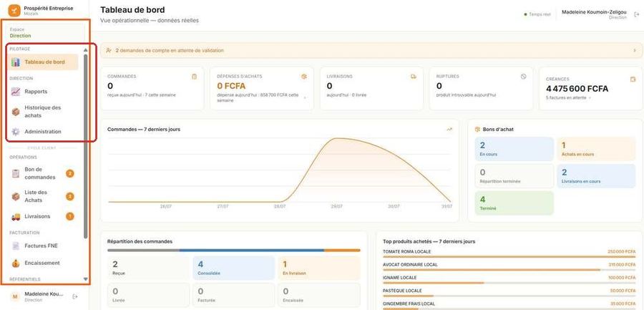
Task: Click the AVOCAT ORDINAIRE LOCAL progress bar
Action: [x=509, y=270]
